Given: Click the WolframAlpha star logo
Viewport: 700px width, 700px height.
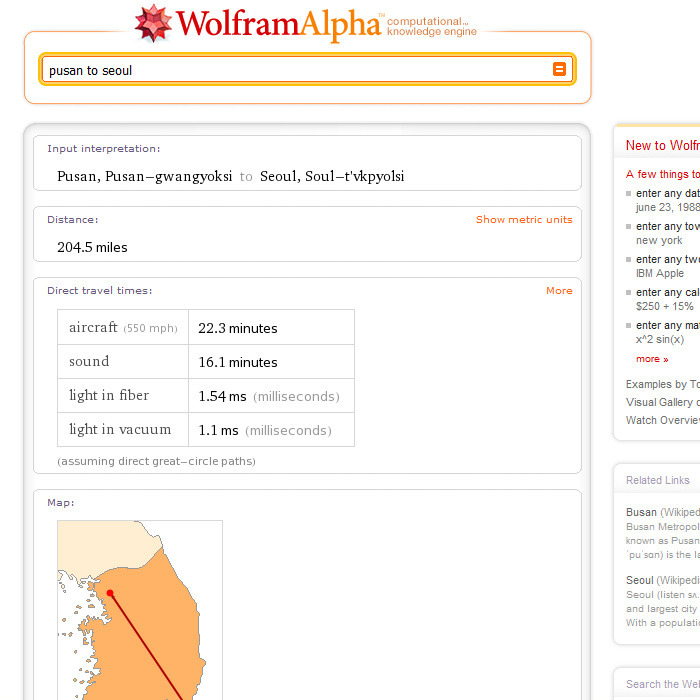Looking at the screenshot, I should tap(153, 23).
